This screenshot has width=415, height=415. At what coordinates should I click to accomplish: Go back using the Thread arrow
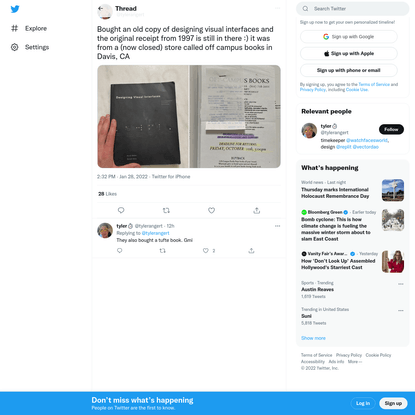coord(101,8)
